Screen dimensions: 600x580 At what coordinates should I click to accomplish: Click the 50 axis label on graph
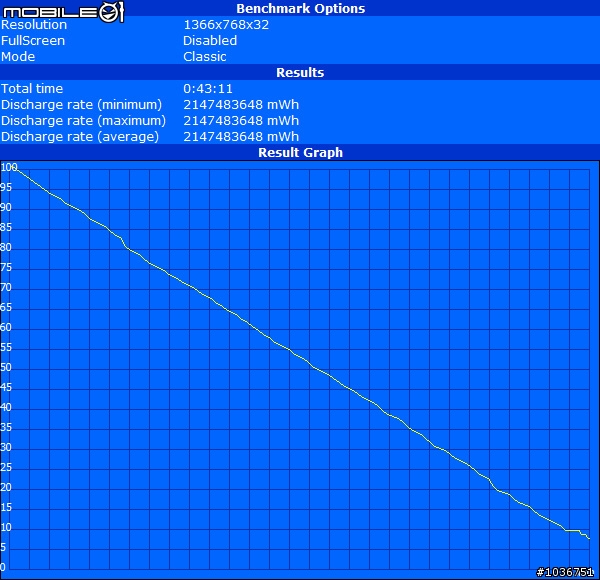[6, 367]
